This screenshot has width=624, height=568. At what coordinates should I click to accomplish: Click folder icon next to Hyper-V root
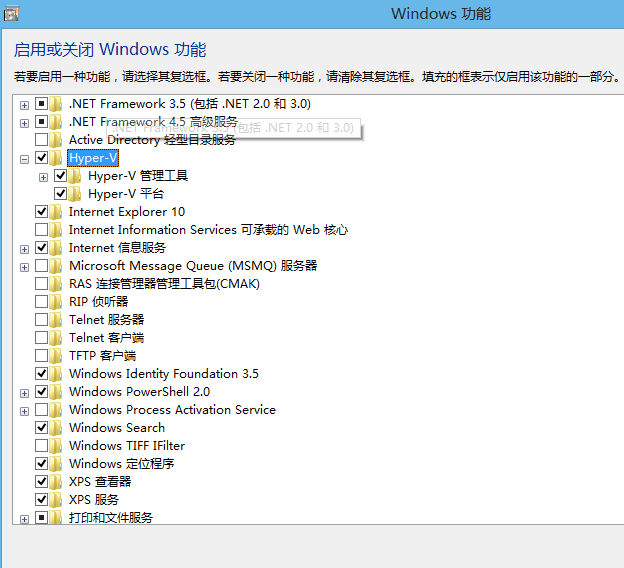(56, 158)
